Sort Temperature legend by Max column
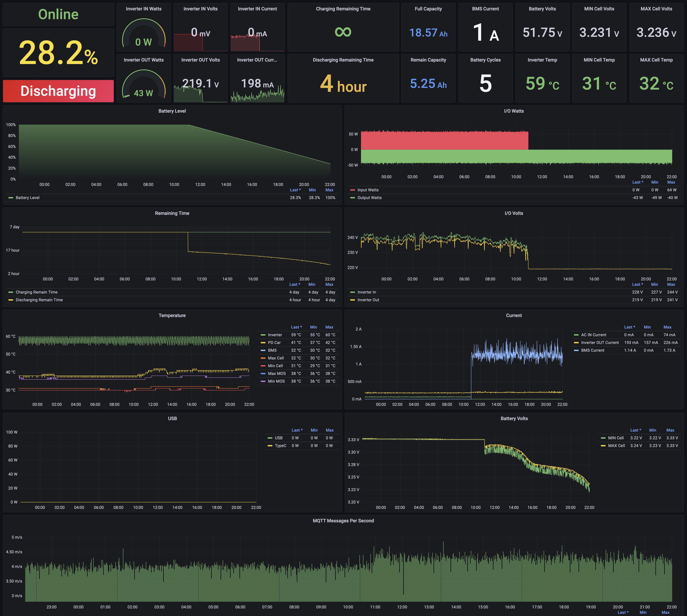Screen dimensions: 687x616 [x=329, y=327]
